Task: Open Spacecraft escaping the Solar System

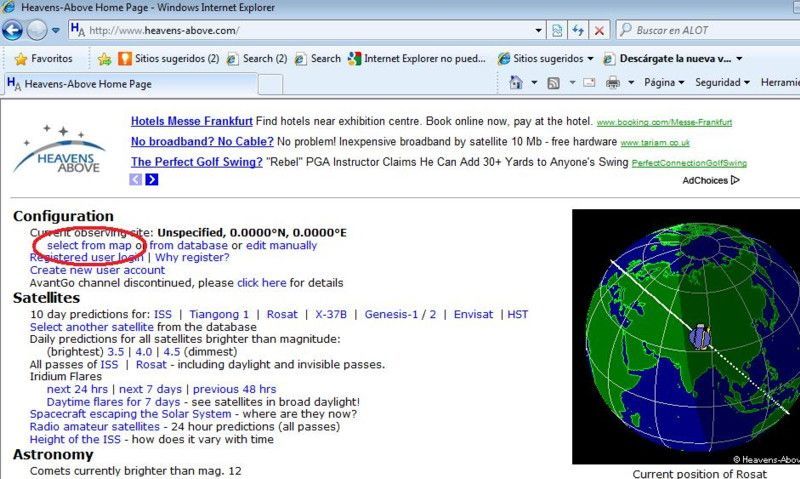Action: (x=130, y=414)
